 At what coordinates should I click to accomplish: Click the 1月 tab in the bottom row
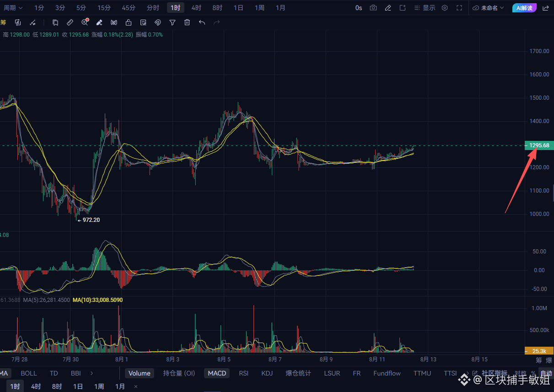[x=120, y=387]
